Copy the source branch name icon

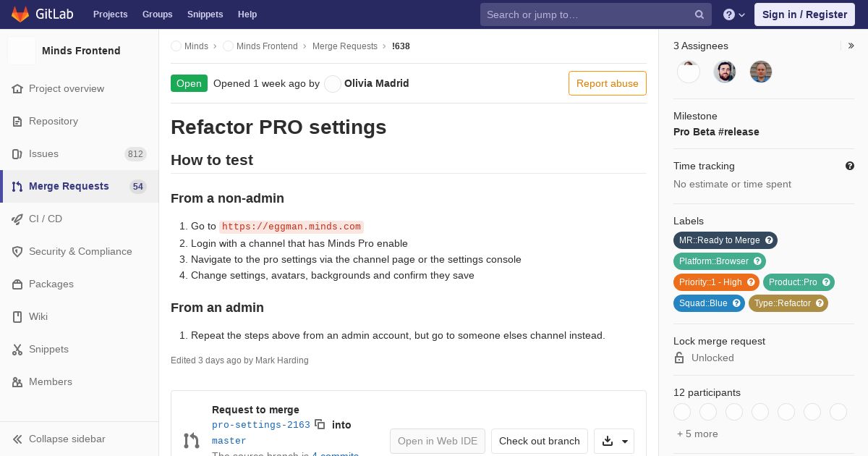[x=320, y=425]
